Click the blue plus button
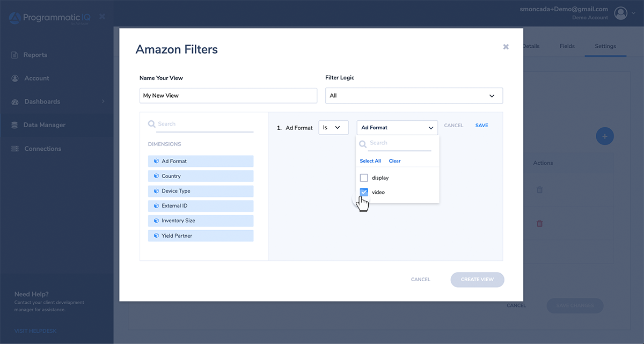 point(605,136)
